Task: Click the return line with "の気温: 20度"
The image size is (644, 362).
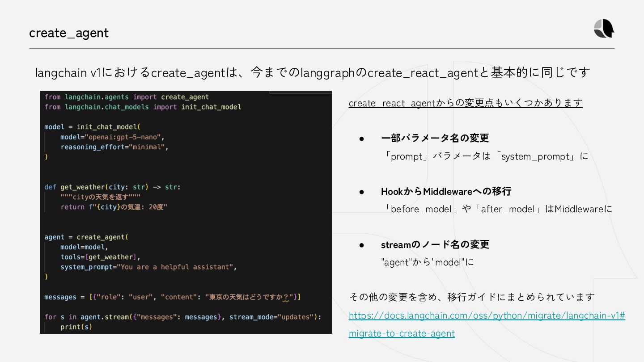Action: click(x=114, y=207)
